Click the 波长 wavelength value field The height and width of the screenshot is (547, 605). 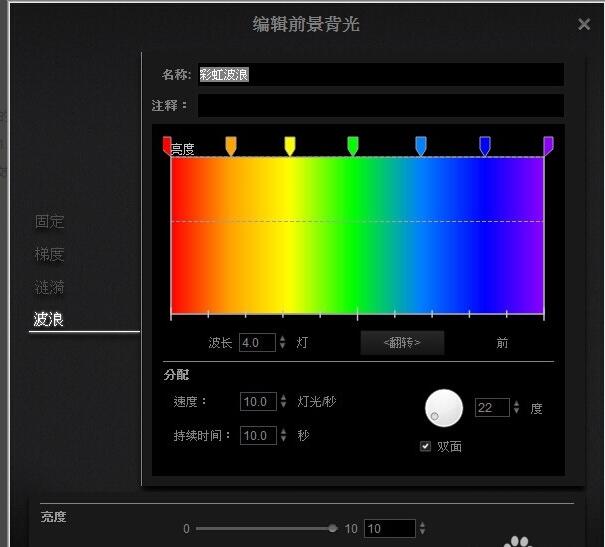pos(257,343)
